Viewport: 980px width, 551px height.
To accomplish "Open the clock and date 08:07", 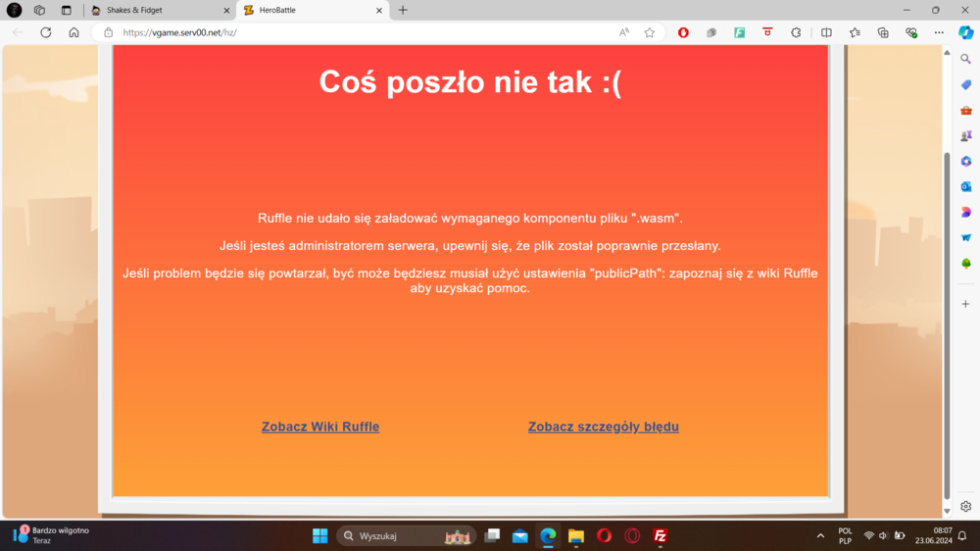I will pyautogui.click(x=934, y=536).
